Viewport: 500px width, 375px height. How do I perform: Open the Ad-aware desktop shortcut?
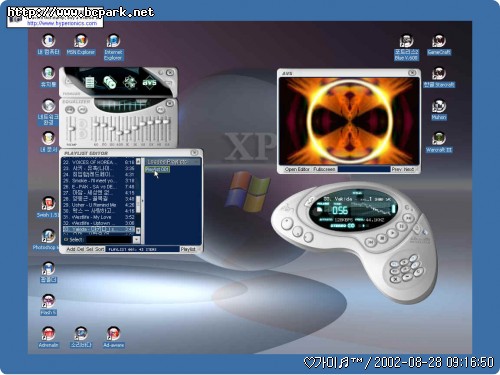tap(113, 337)
